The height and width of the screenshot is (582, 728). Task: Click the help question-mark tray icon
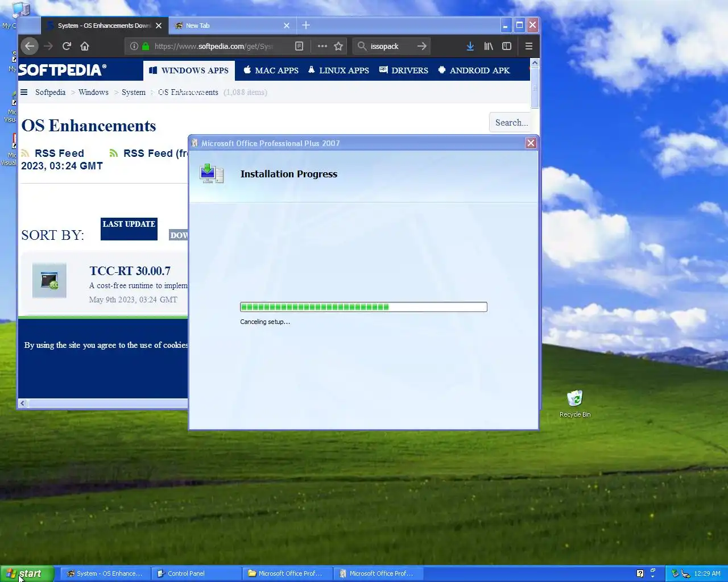click(x=640, y=573)
